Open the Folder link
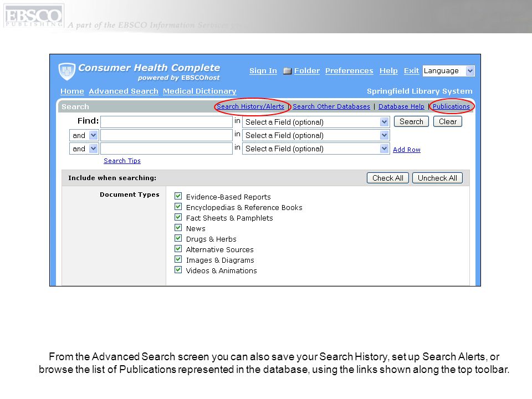 [x=307, y=71]
